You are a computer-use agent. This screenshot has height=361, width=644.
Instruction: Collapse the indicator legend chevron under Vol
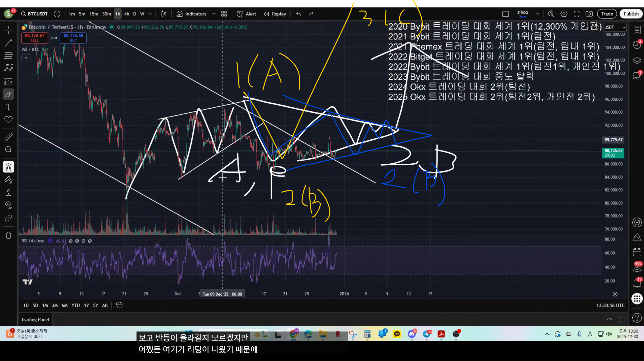26,58
